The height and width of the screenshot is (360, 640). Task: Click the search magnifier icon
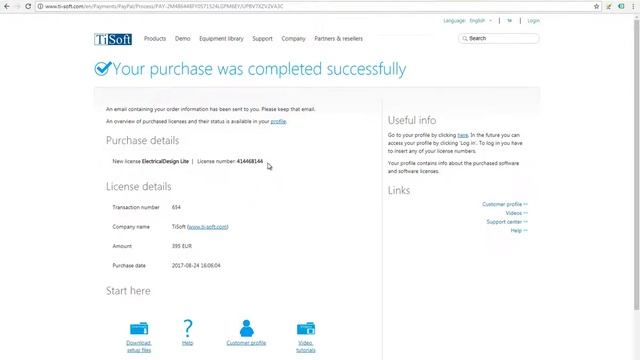(x=464, y=38)
